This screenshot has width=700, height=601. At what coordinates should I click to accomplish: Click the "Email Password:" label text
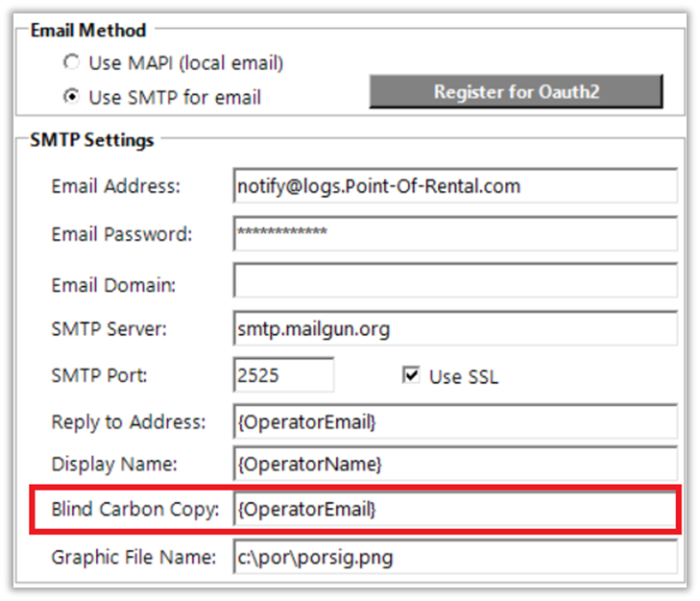tap(122, 234)
